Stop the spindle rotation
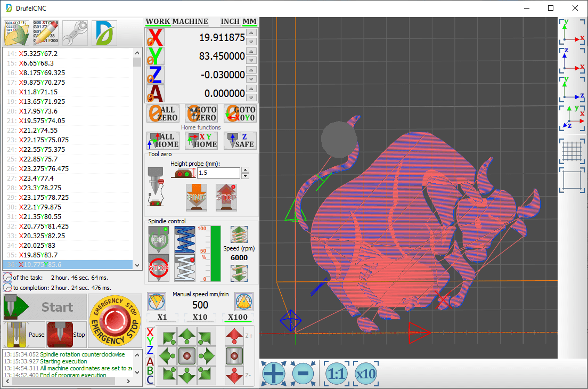The height and width of the screenshot is (389, 588). pos(159,268)
